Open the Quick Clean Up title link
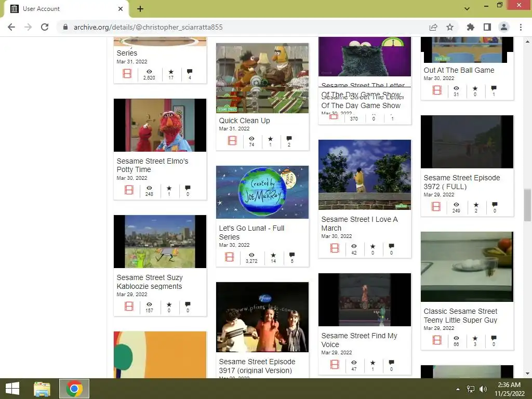This screenshot has width=532, height=399. (244, 121)
